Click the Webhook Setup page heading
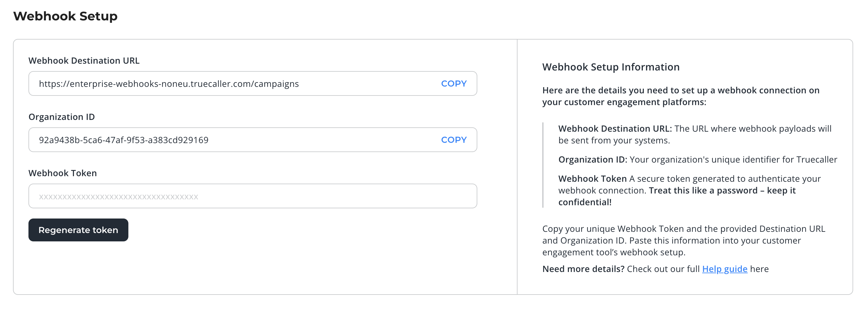This screenshot has width=868, height=327. coord(65,16)
